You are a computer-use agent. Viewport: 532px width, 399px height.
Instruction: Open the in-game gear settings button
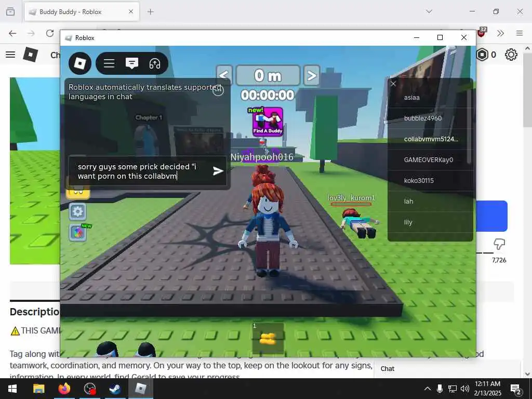pyautogui.click(x=77, y=212)
